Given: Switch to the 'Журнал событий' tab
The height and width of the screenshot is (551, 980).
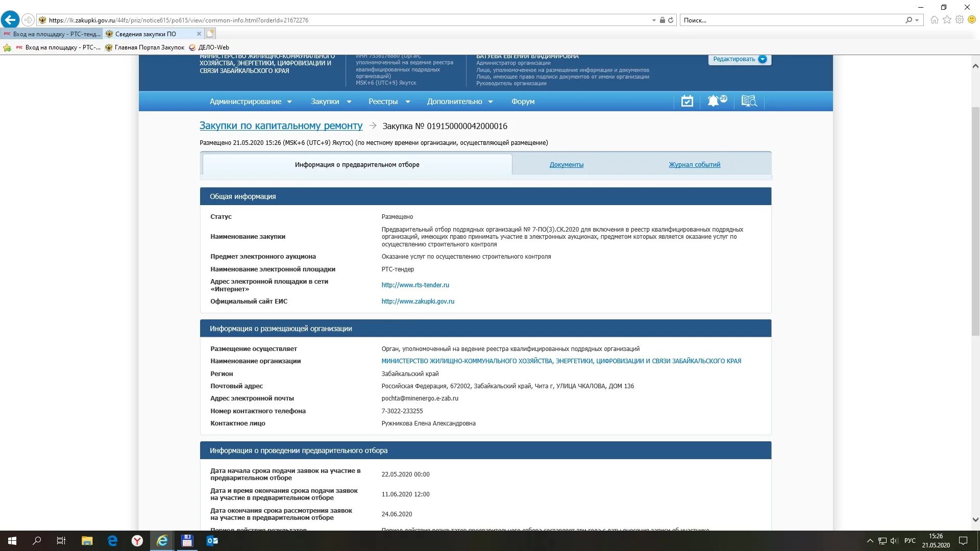Looking at the screenshot, I should coord(695,165).
